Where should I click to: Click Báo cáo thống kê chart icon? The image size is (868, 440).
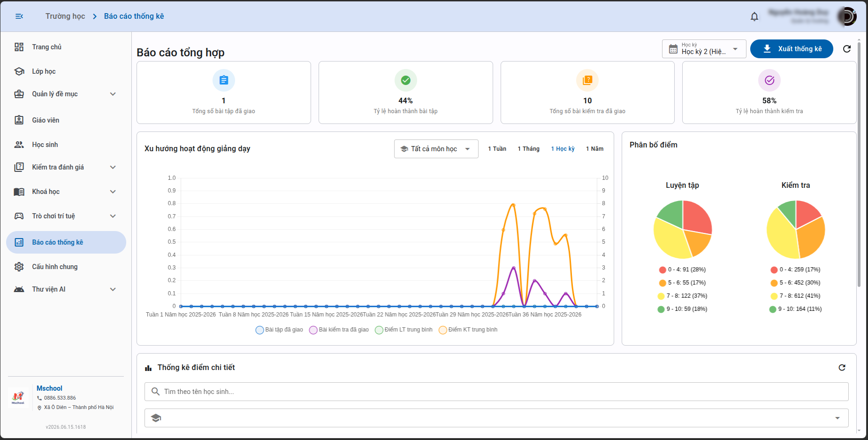(x=19, y=242)
